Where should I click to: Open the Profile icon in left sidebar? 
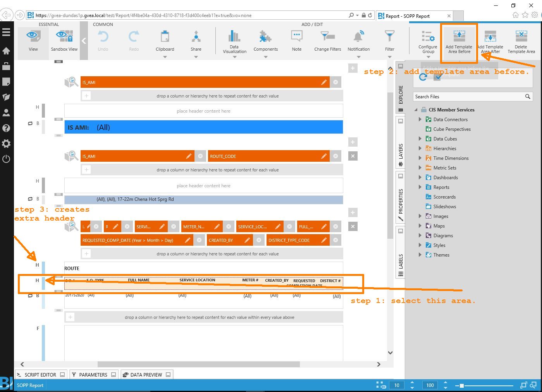coord(6,113)
